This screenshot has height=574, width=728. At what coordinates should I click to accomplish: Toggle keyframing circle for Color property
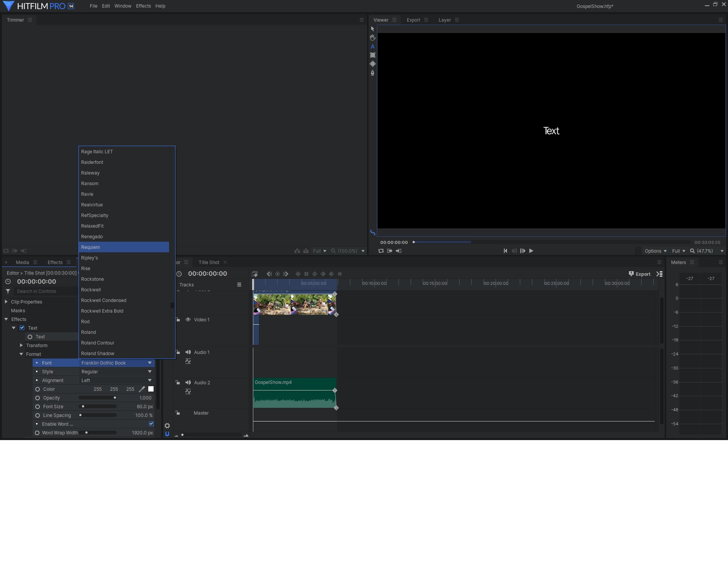pyautogui.click(x=38, y=389)
